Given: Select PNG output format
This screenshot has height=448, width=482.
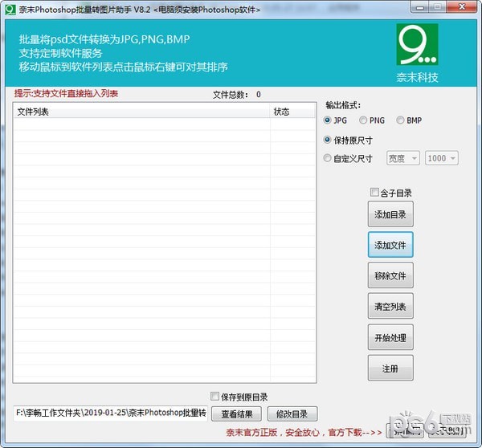Looking at the screenshot, I should pyautogui.click(x=364, y=120).
